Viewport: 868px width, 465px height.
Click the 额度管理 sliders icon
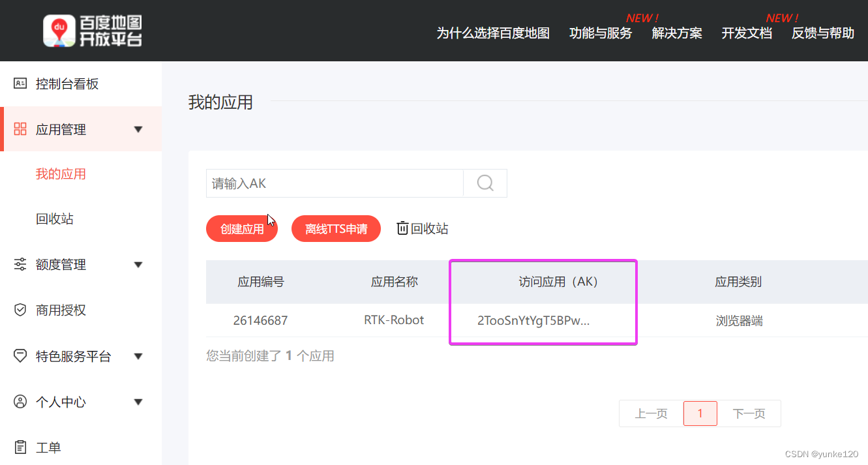[20, 264]
